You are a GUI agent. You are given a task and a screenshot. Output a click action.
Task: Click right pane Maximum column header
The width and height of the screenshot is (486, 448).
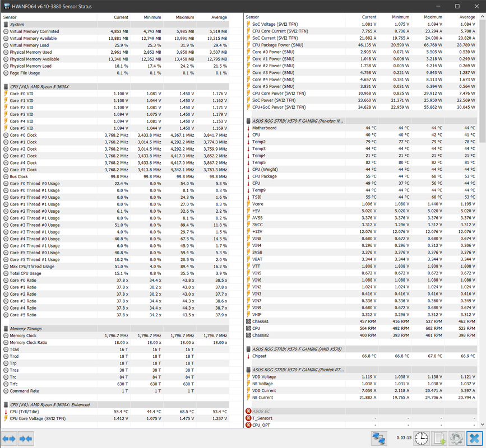click(428, 17)
